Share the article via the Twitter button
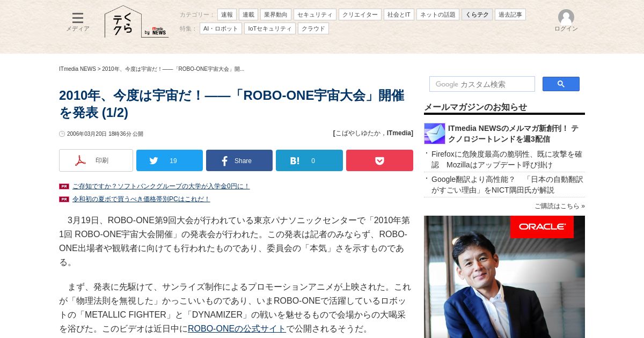The height and width of the screenshot is (338, 644). 170,160
